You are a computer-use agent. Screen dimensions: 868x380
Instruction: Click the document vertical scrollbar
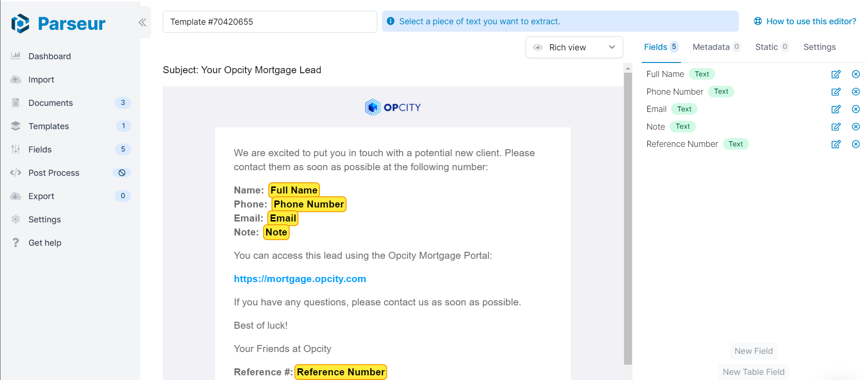click(628, 214)
